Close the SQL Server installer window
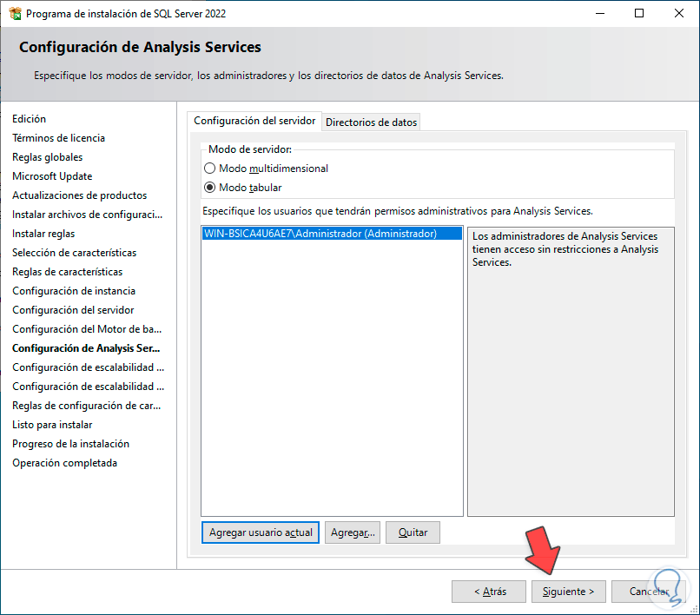The width and height of the screenshot is (700, 615). pos(678,13)
